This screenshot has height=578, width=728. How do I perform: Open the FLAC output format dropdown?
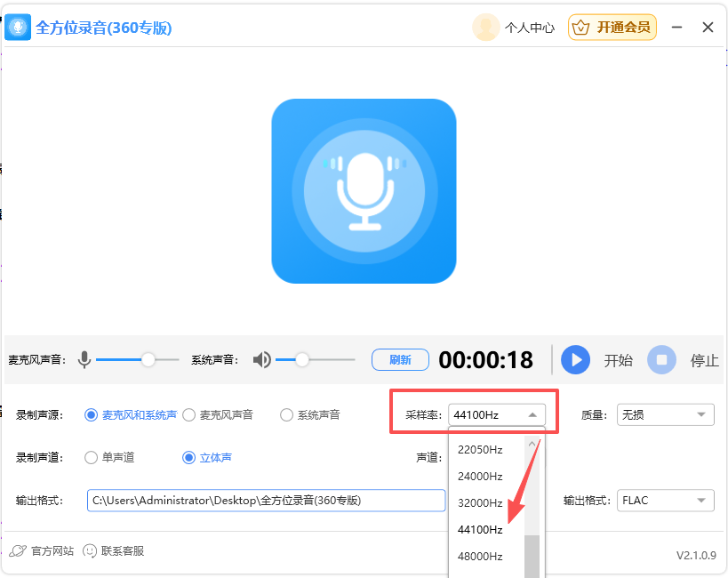[665, 501]
